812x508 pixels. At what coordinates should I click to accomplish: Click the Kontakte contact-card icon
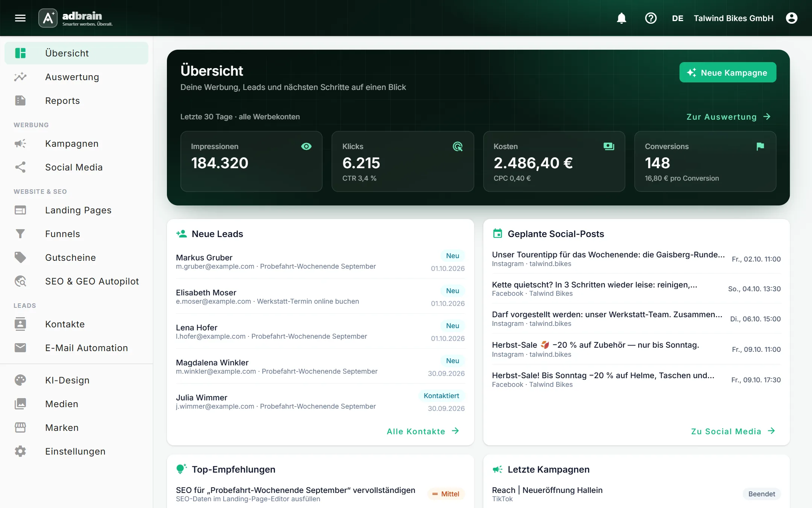pyautogui.click(x=20, y=324)
